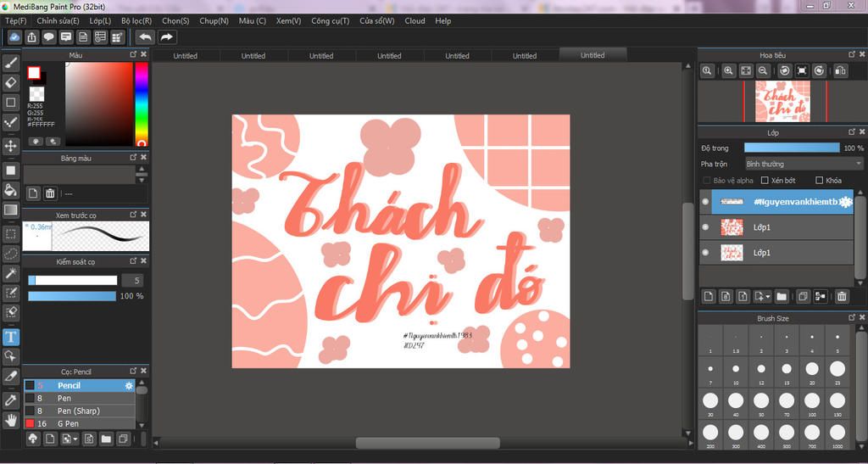Click the Undo arrow button
The image size is (868, 464).
(x=145, y=37)
